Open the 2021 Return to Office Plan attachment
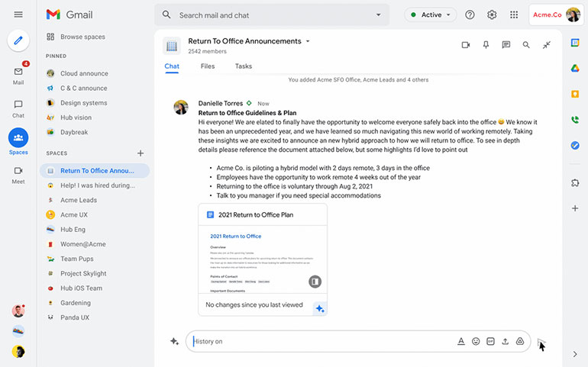588x367 pixels. [x=256, y=215]
